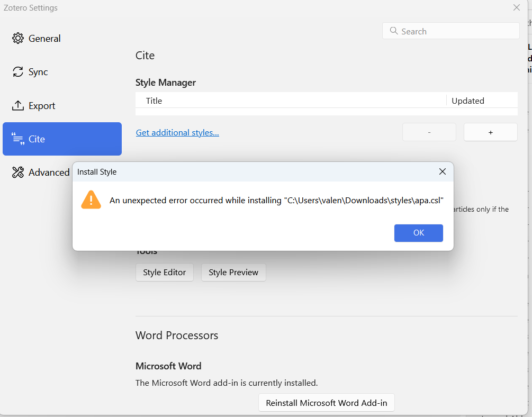This screenshot has width=532, height=417.
Task: Open the Advanced settings pane
Action: (41, 173)
